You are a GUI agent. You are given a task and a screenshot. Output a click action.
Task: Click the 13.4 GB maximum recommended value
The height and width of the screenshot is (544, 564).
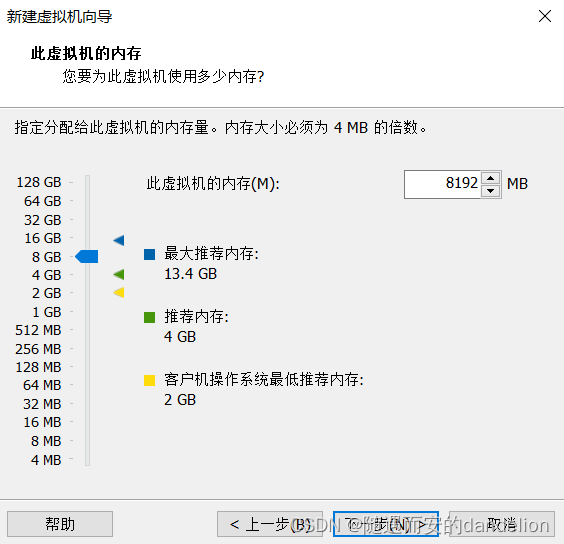pos(191,274)
